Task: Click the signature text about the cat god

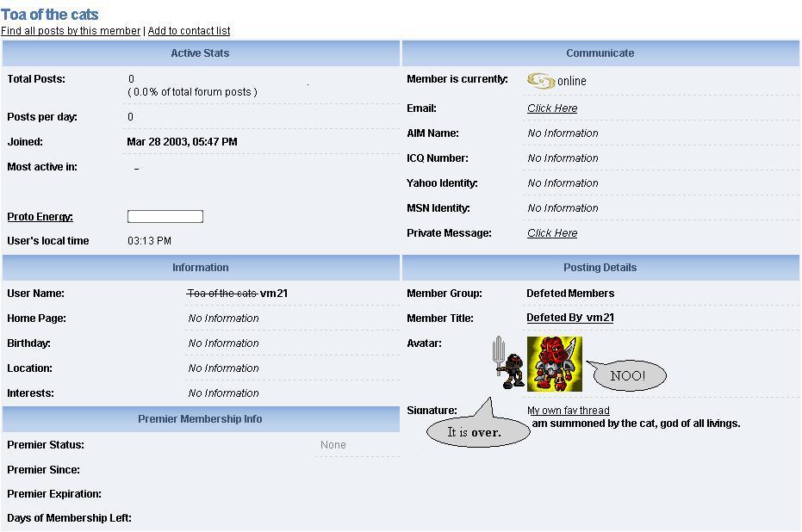Action: coord(636,424)
